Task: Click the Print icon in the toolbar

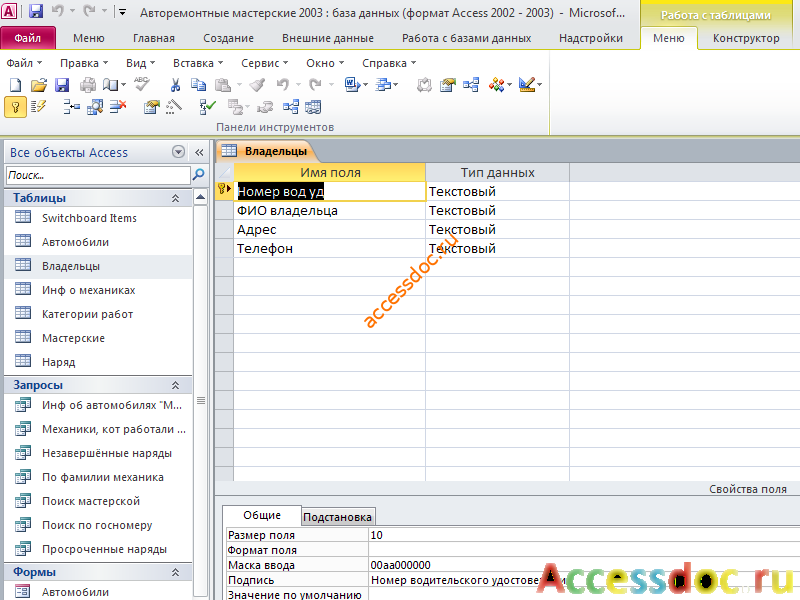Action: (x=88, y=85)
